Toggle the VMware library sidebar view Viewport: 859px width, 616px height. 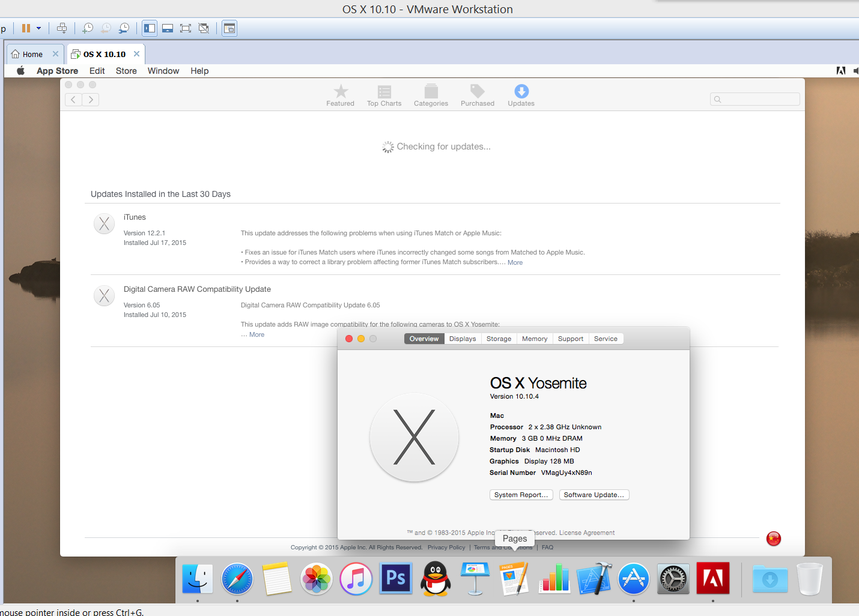tap(150, 28)
